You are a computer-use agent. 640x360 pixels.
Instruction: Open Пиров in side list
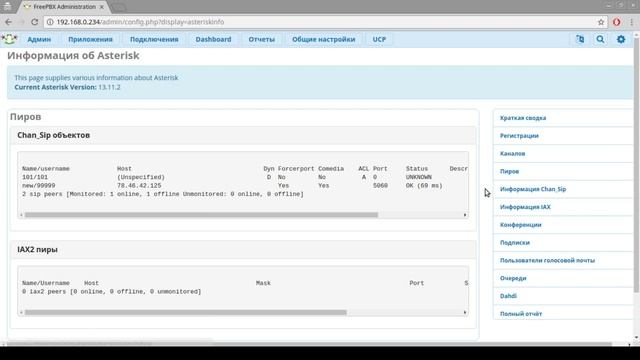pos(509,171)
